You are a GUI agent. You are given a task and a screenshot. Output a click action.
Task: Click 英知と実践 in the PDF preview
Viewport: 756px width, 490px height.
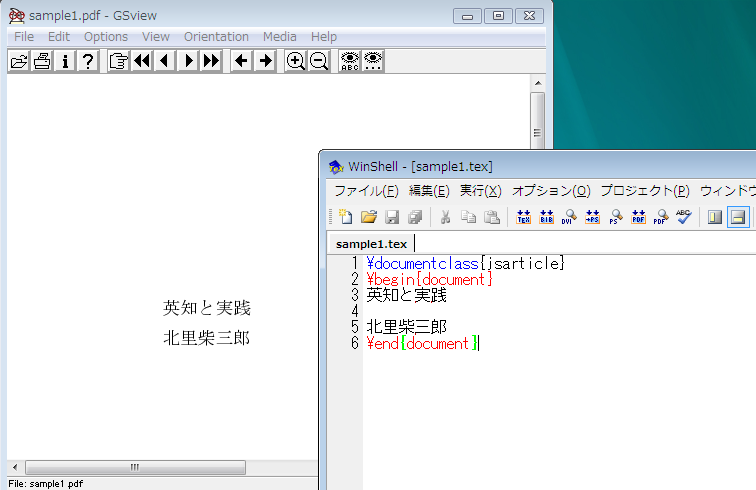pyautogui.click(x=207, y=308)
